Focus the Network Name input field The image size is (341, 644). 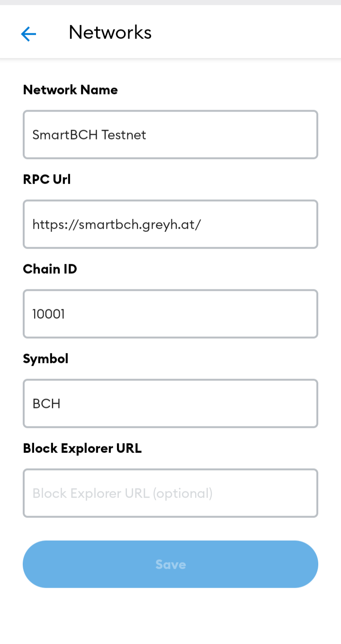(x=170, y=135)
